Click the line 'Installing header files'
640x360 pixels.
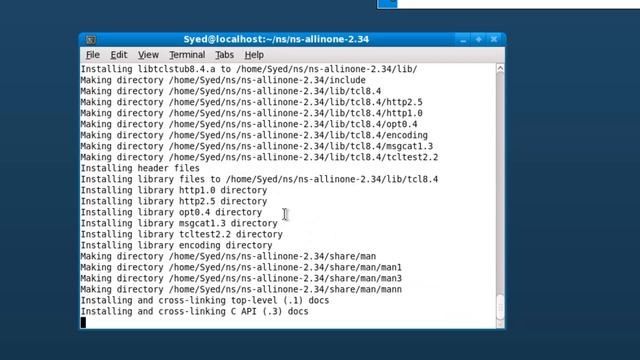click(x=140, y=168)
